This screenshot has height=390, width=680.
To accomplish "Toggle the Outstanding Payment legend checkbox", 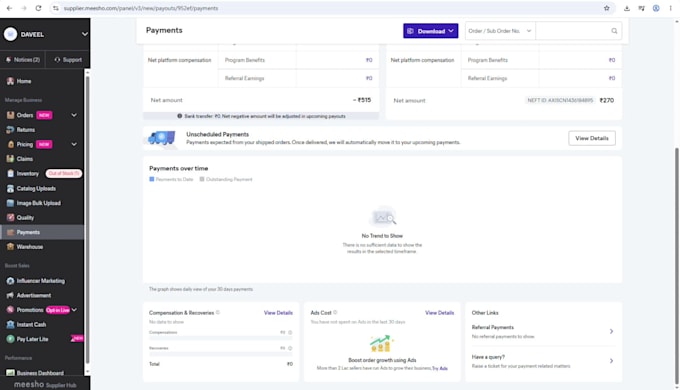I will point(202,179).
